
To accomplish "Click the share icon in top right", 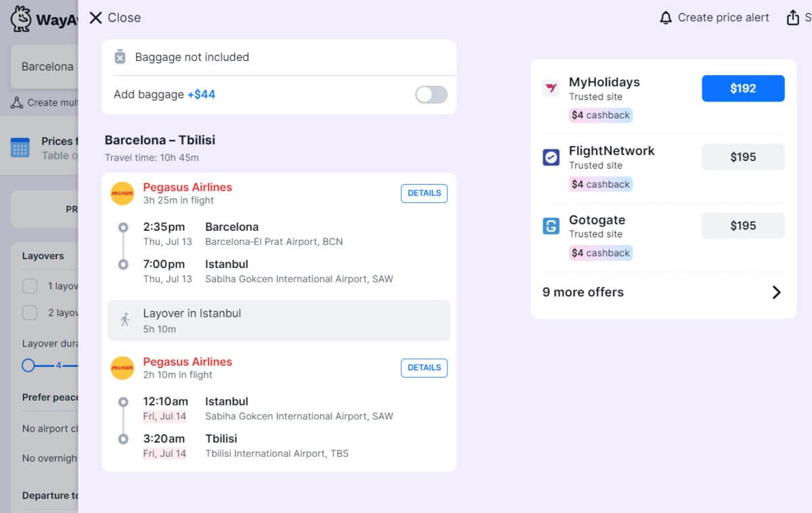I will pyautogui.click(x=794, y=17).
